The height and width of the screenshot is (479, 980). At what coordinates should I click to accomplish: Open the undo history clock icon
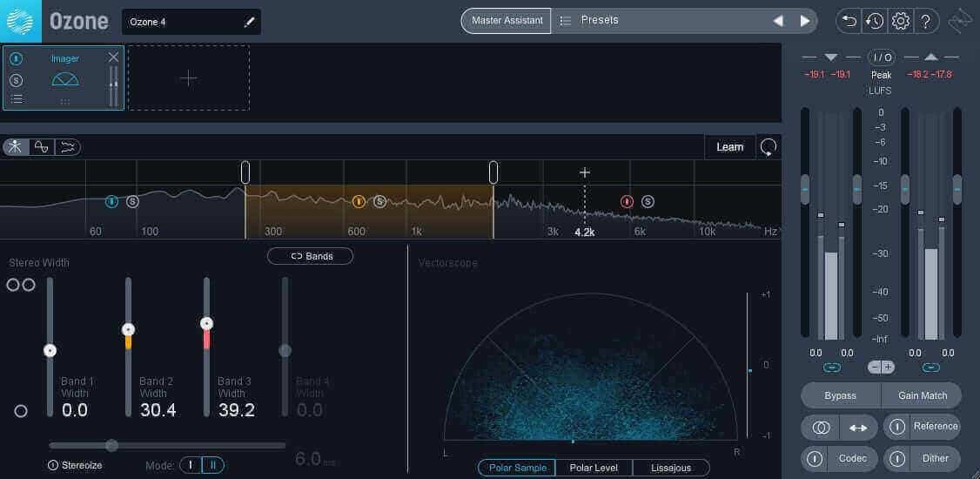tap(875, 21)
